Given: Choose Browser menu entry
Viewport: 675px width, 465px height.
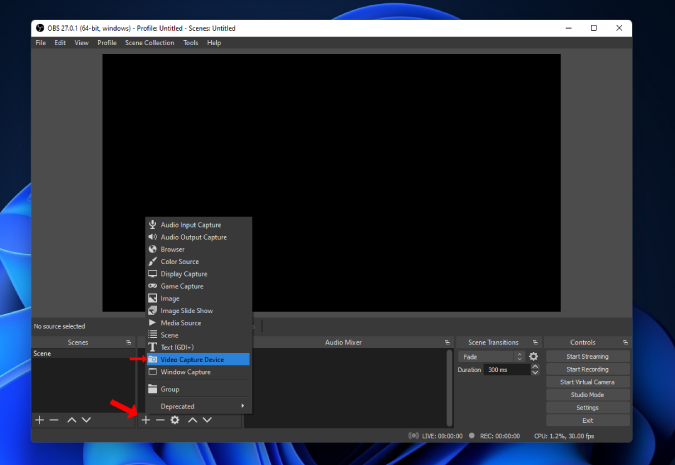Looking at the screenshot, I should pos(198,249).
